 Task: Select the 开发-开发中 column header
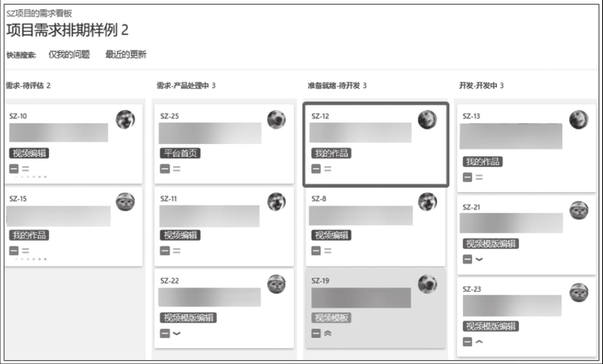click(481, 85)
